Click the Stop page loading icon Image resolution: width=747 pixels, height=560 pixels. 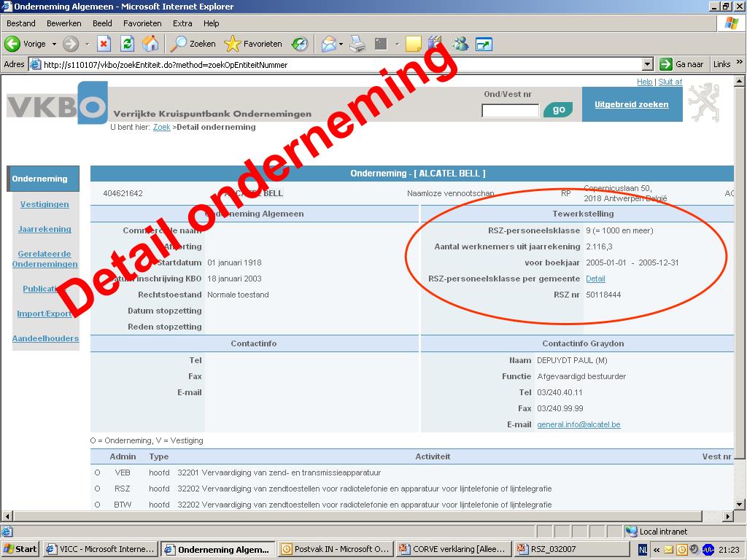tap(104, 44)
